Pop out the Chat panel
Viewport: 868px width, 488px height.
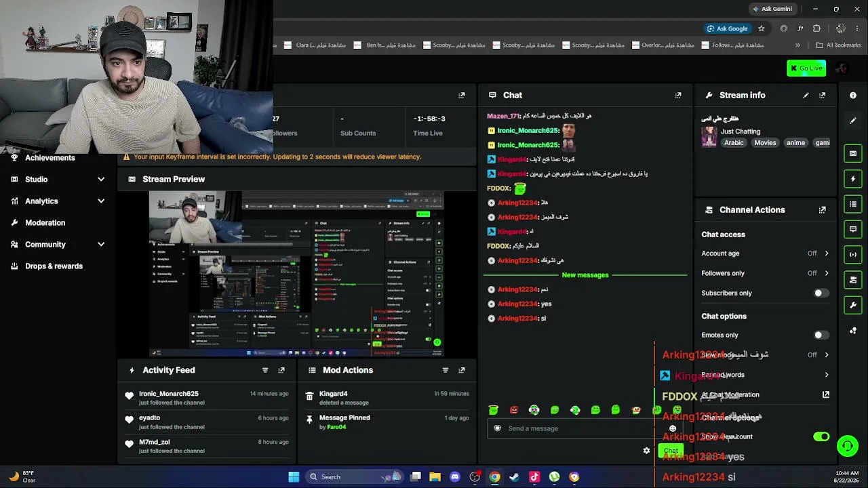678,96
